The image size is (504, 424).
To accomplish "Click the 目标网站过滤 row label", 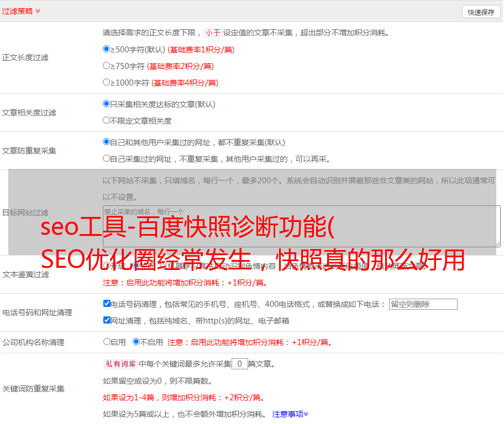I will (25, 213).
